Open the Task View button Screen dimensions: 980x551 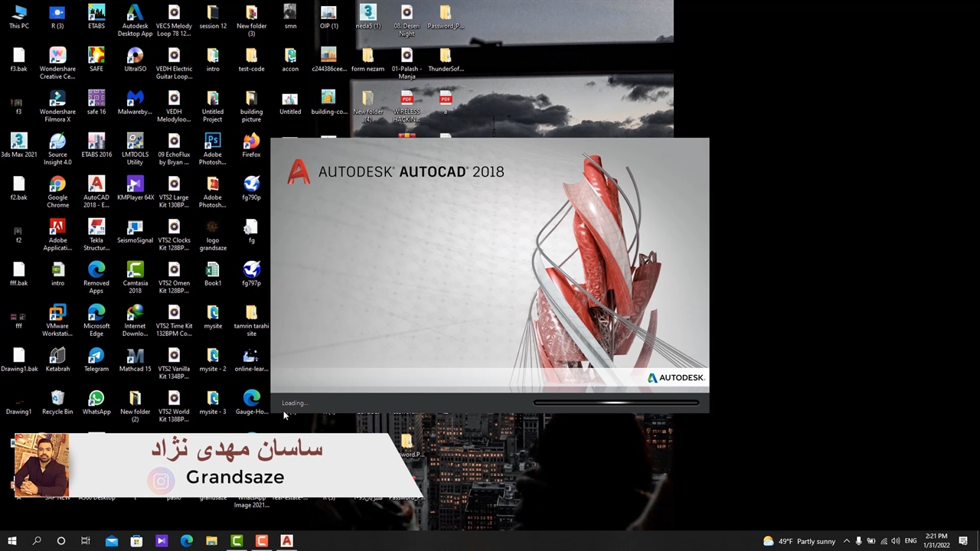pyautogui.click(x=86, y=541)
